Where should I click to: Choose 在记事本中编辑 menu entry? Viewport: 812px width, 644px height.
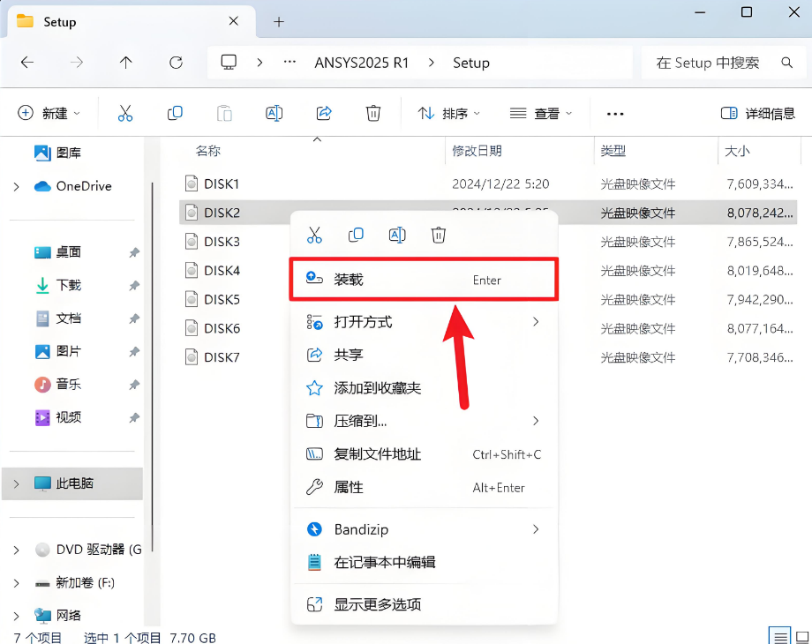[424, 562]
